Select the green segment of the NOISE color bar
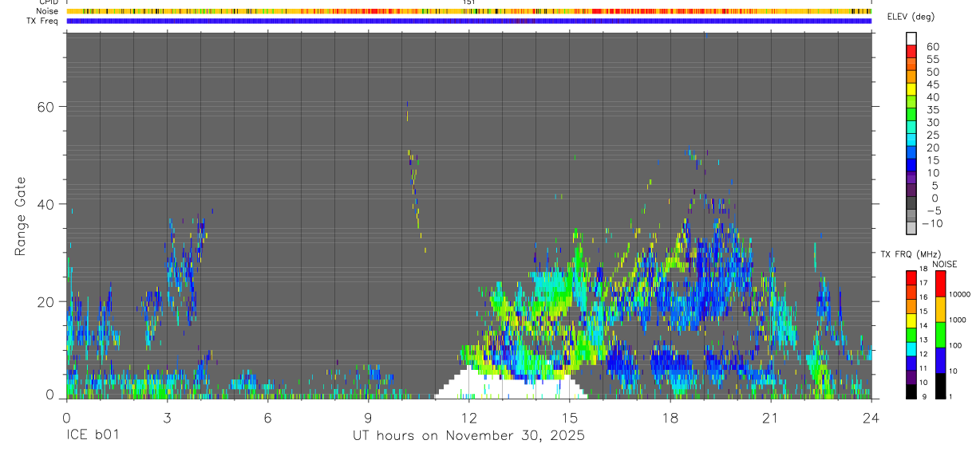 [x=940, y=335]
